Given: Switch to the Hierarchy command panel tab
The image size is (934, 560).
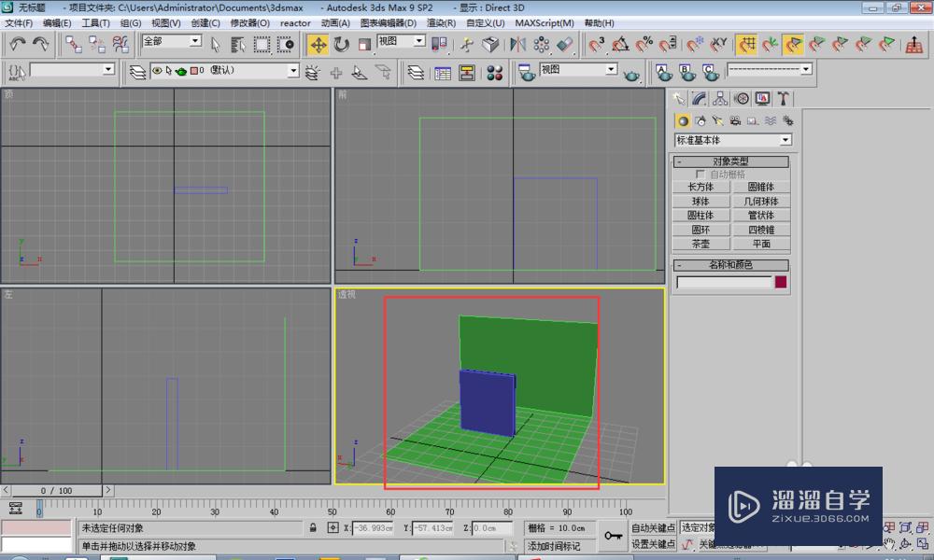Looking at the screenshot, I should point(719,99).
